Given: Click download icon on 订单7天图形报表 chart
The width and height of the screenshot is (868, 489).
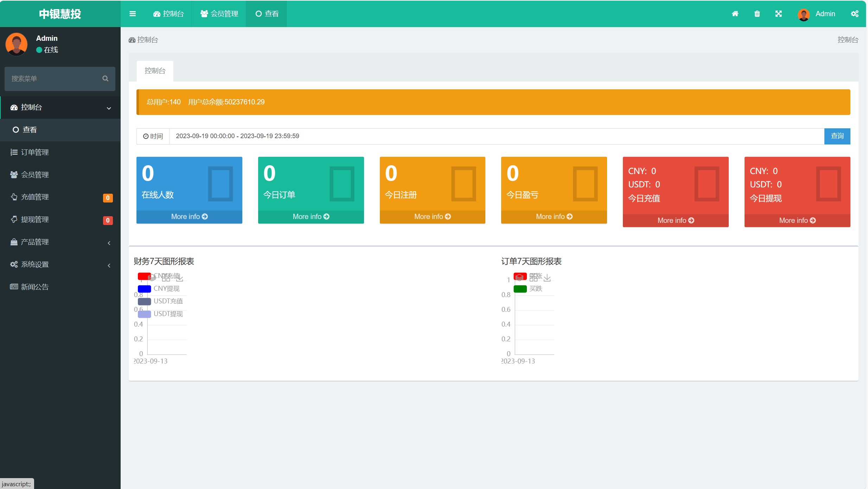Looking at the screenshot, I should (547, 278).
